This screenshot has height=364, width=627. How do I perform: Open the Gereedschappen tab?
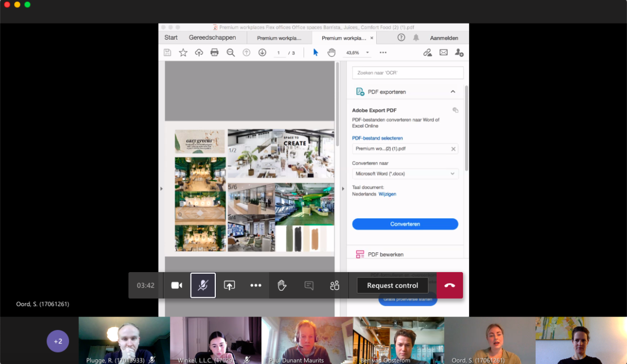tap(212, 38)
